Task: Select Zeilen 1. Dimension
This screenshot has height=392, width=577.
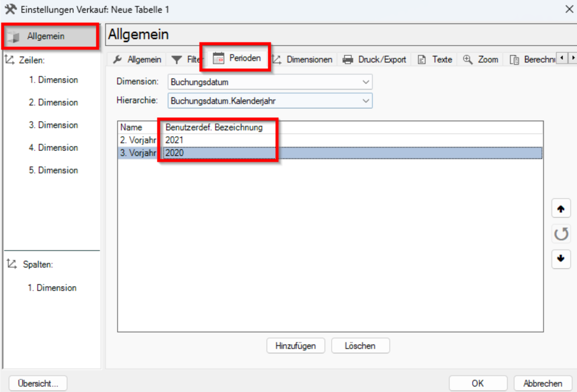Action: click(x=53, y=80)
